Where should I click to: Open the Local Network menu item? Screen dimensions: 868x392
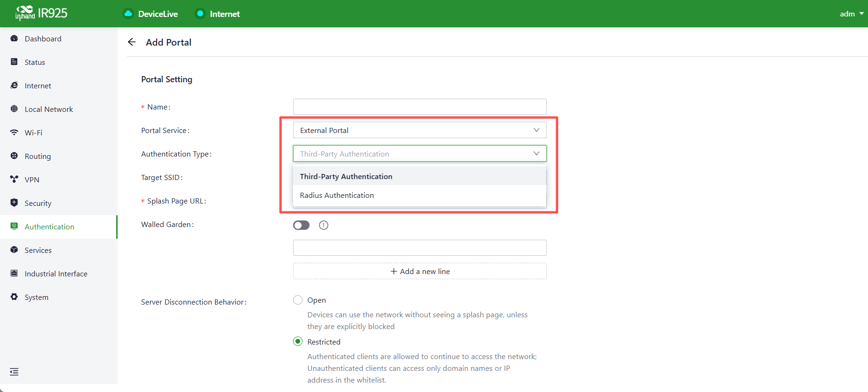click(58, 109)
